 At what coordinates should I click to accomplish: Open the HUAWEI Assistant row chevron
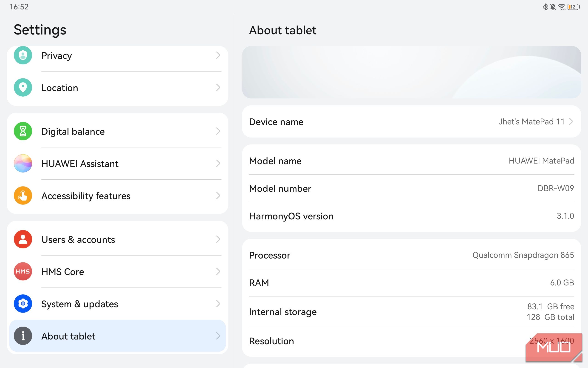pos(218,163)
